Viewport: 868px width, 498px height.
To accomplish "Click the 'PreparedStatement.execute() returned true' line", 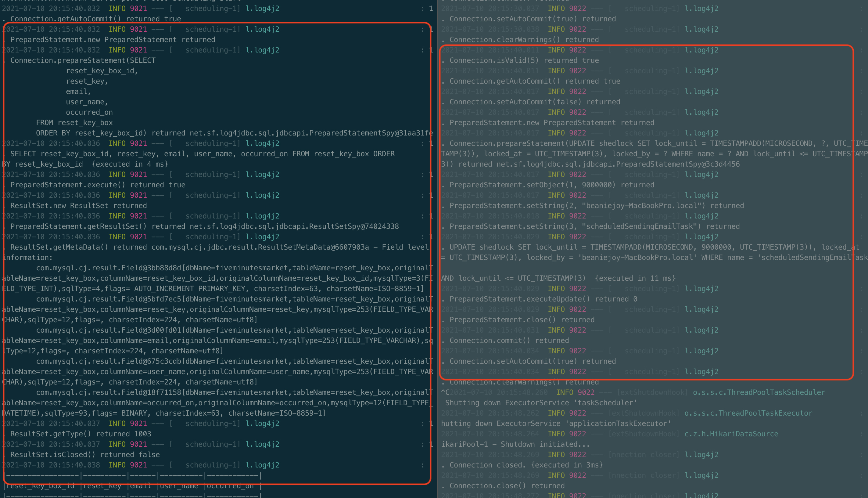I will pyautogui.click(x=98, y=185).
